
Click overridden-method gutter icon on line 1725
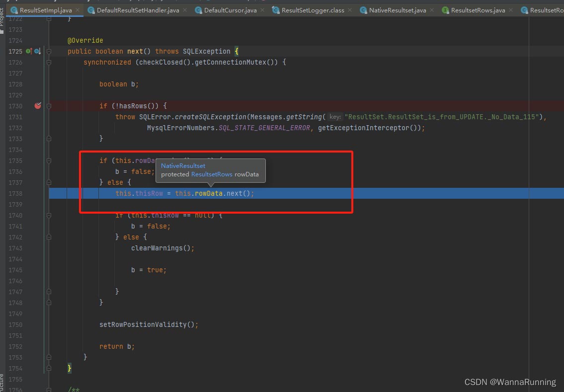[37, 51]
